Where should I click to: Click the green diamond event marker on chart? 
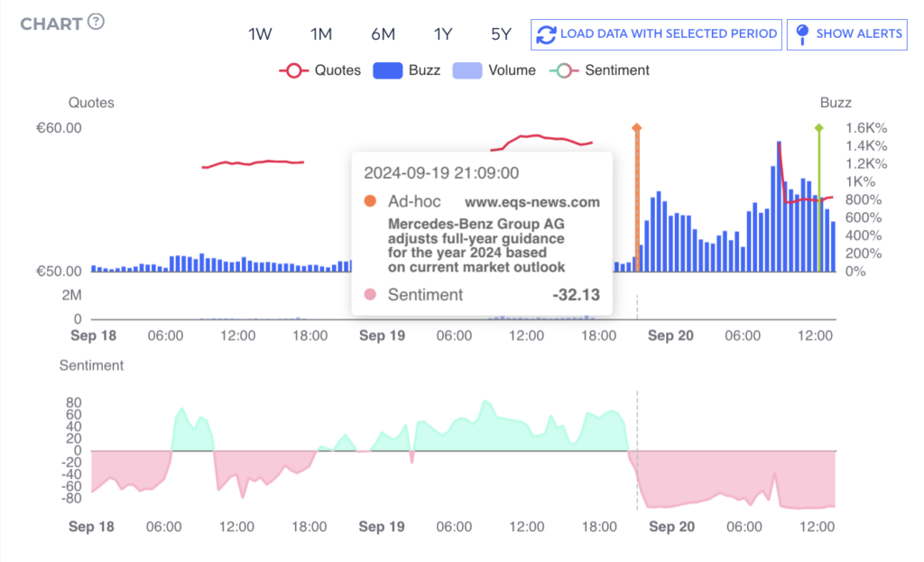(818, 128)
